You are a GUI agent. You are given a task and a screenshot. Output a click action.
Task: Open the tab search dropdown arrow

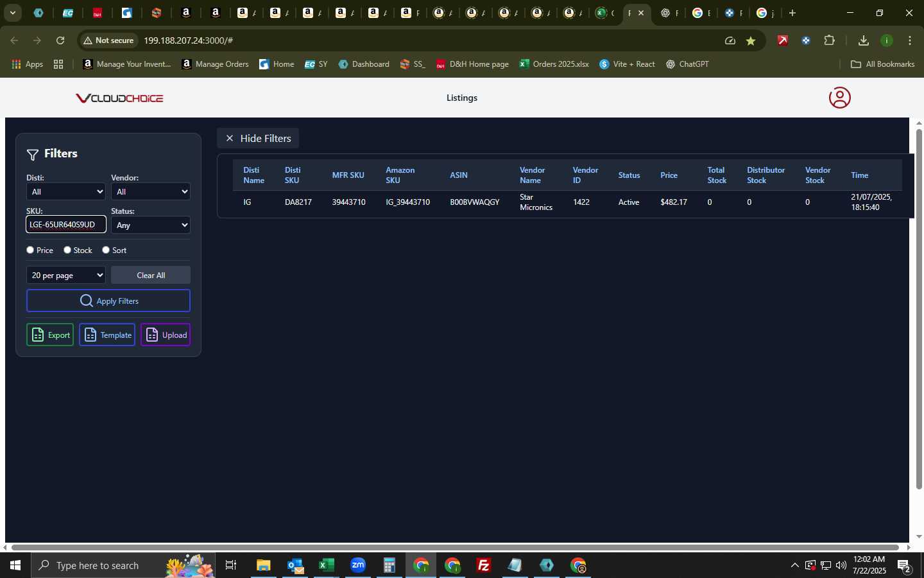pos(12,13)
